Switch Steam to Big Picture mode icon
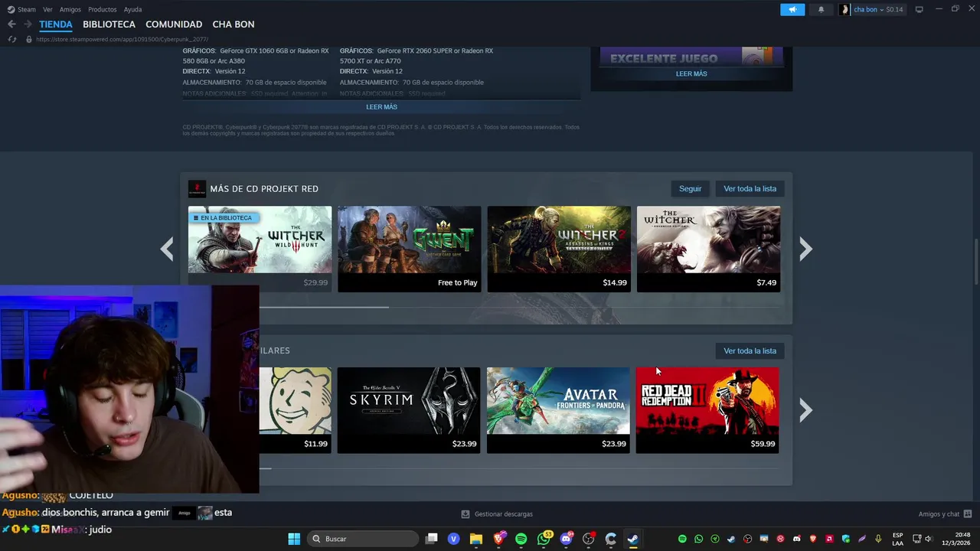Viewport: 980px width, 551px height. point(920,9)
